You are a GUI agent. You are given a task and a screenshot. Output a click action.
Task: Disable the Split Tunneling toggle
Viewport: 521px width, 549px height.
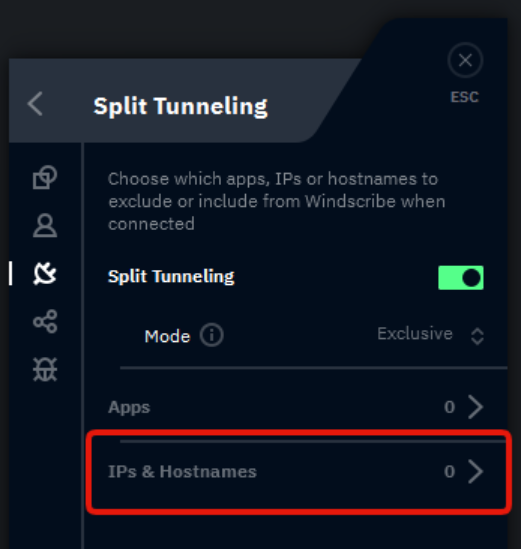(461, 278)
